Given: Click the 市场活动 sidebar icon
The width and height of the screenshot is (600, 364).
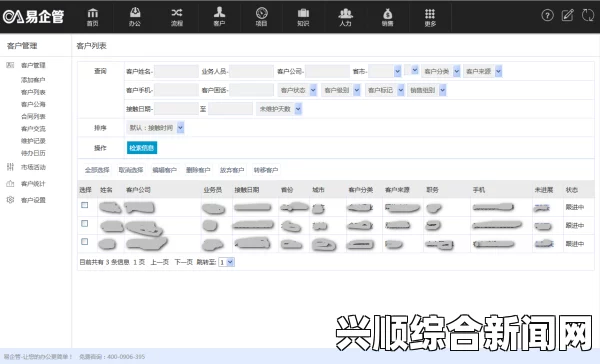Looking at the screenshot, I should [10, 167].
